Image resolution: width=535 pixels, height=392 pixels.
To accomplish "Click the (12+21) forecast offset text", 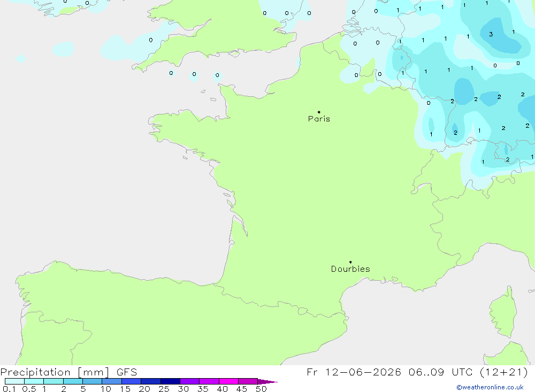I will (503, 372).
